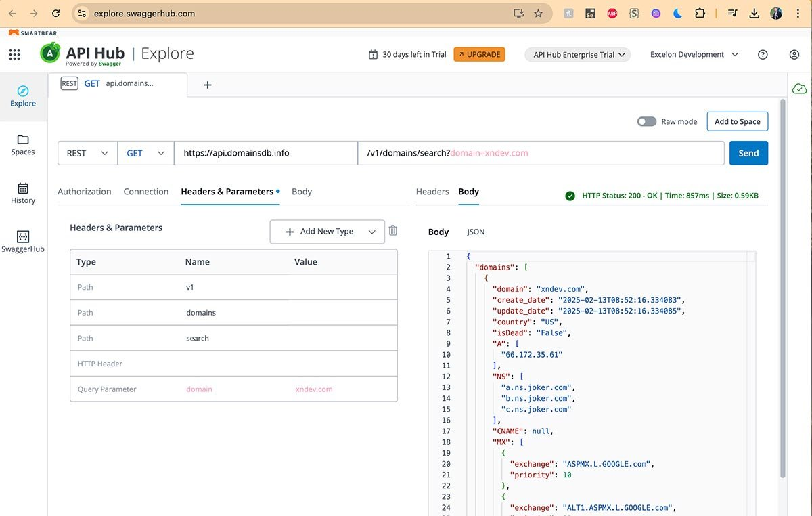The image size is (812, 516).
Task: Click the green connection status indicator
Action: coord(799,89)
